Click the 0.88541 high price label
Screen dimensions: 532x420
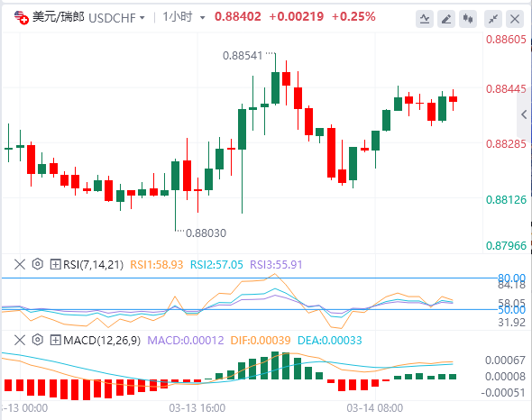click(x=243, y=55)
